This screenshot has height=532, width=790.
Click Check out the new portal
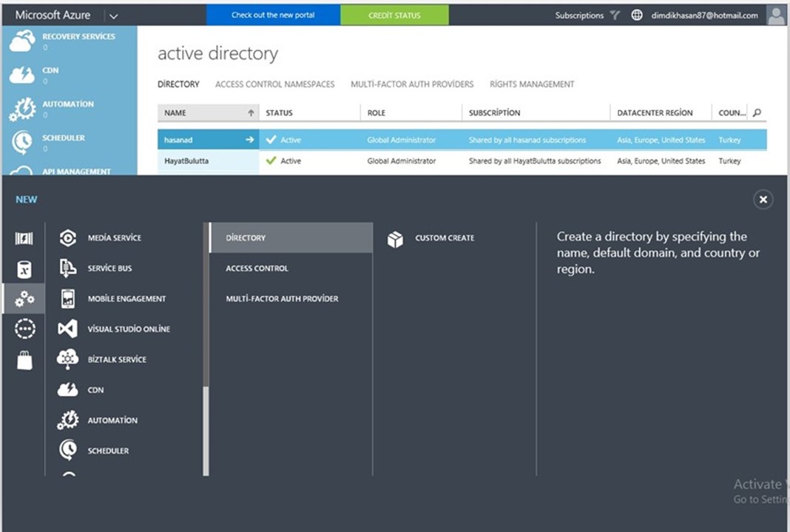pyautogui.click(x=273, y=15)
